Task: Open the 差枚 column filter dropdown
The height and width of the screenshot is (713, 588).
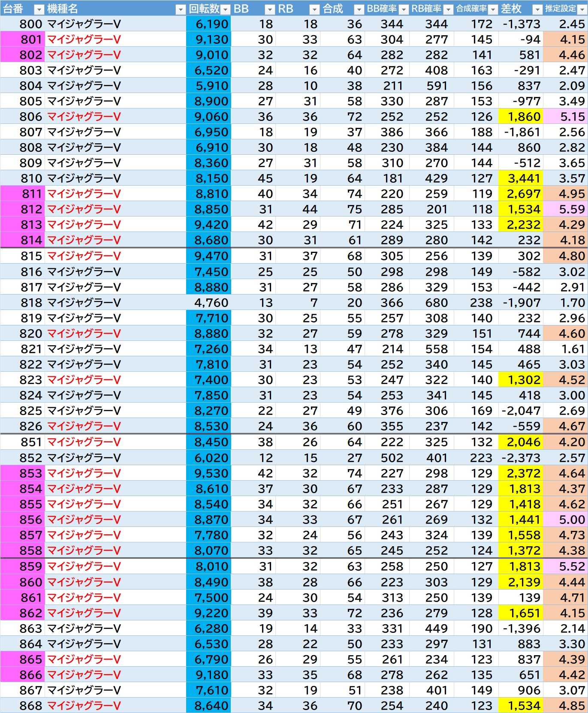Action: [x=537, y=9]
